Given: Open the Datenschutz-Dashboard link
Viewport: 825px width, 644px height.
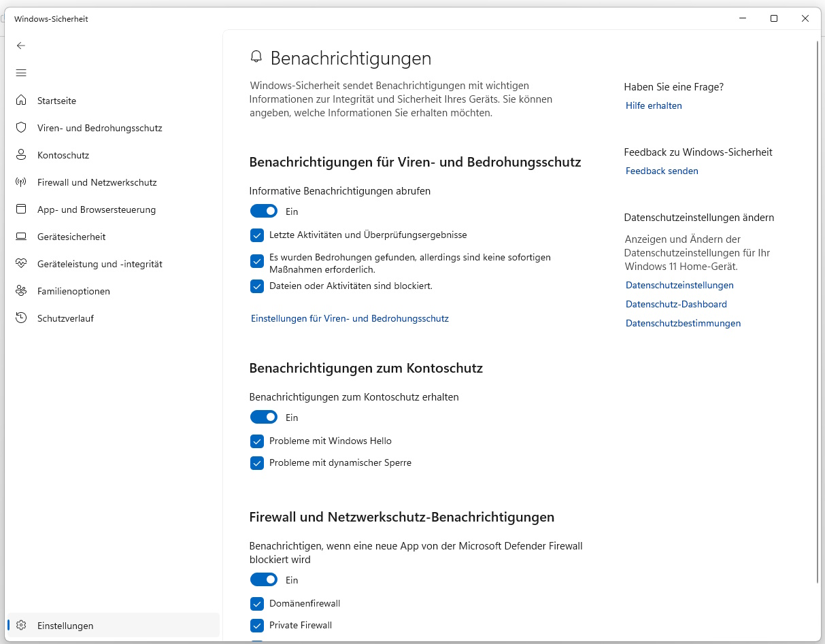Looking at the screenshot, I should [676, 304].
